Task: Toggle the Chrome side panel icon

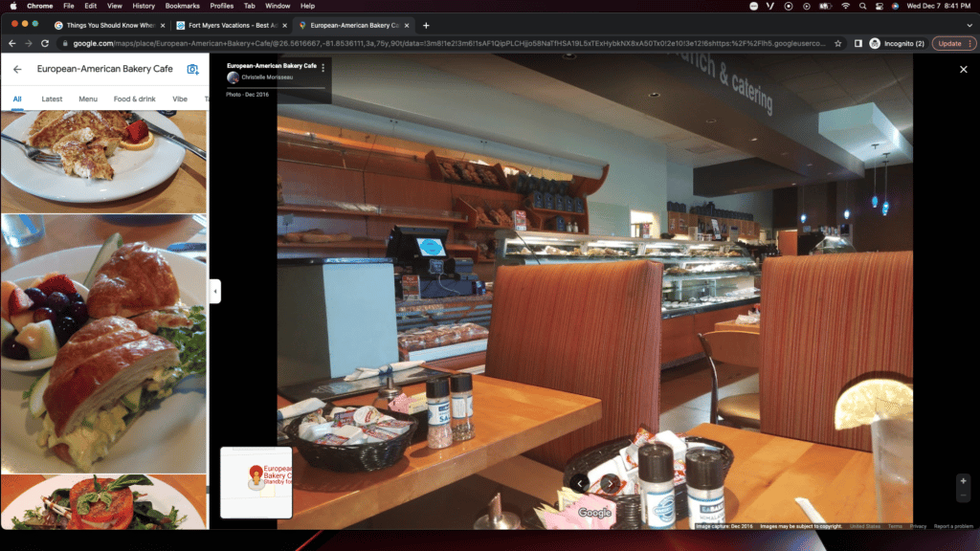Action: pos(858,43)
